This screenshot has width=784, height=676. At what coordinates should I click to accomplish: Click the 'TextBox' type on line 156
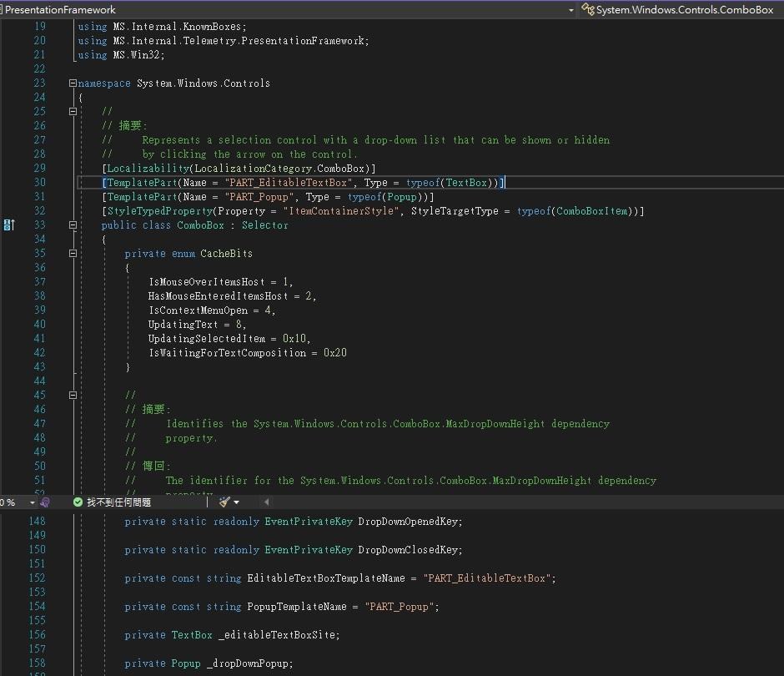pos(192,635)
